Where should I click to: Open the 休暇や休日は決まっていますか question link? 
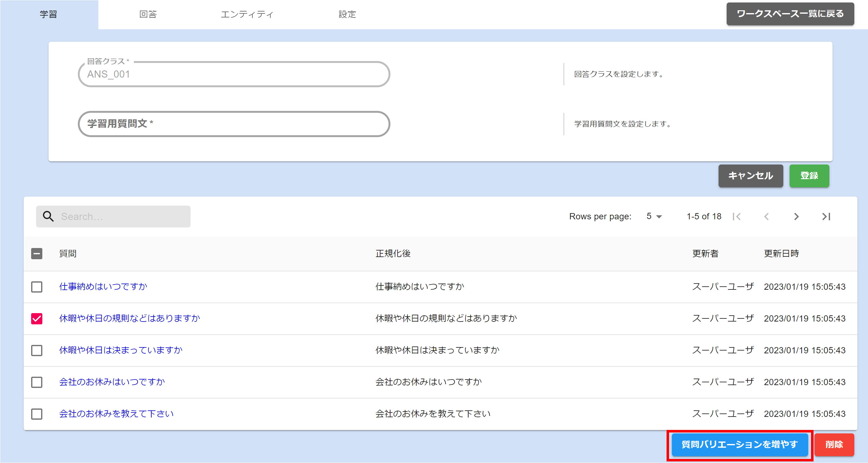[120, 350]
